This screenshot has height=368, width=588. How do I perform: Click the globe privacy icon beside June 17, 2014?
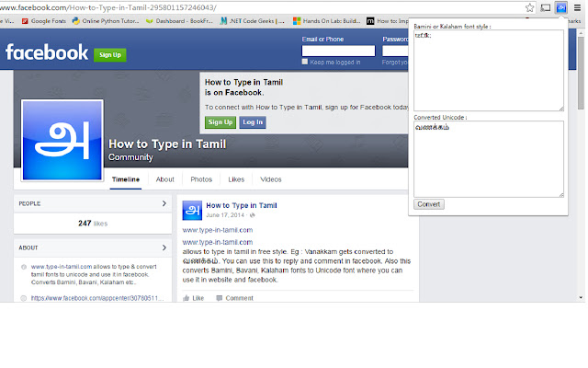253,215
